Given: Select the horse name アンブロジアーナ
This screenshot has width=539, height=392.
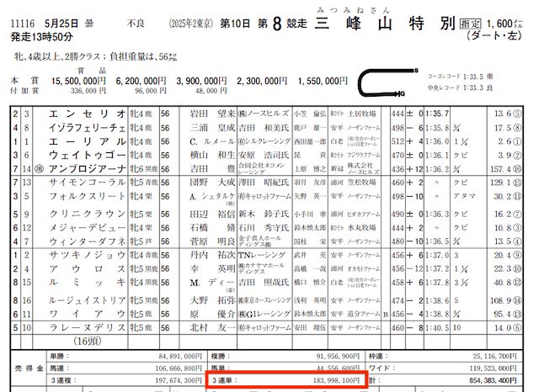Looking at the screenshot, I should [88, 169].
